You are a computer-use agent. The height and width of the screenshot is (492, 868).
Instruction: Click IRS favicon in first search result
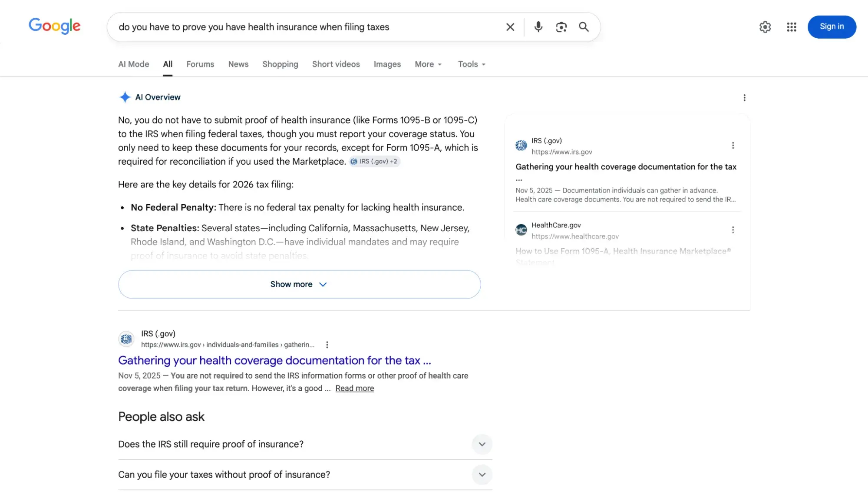coord(126,339)
